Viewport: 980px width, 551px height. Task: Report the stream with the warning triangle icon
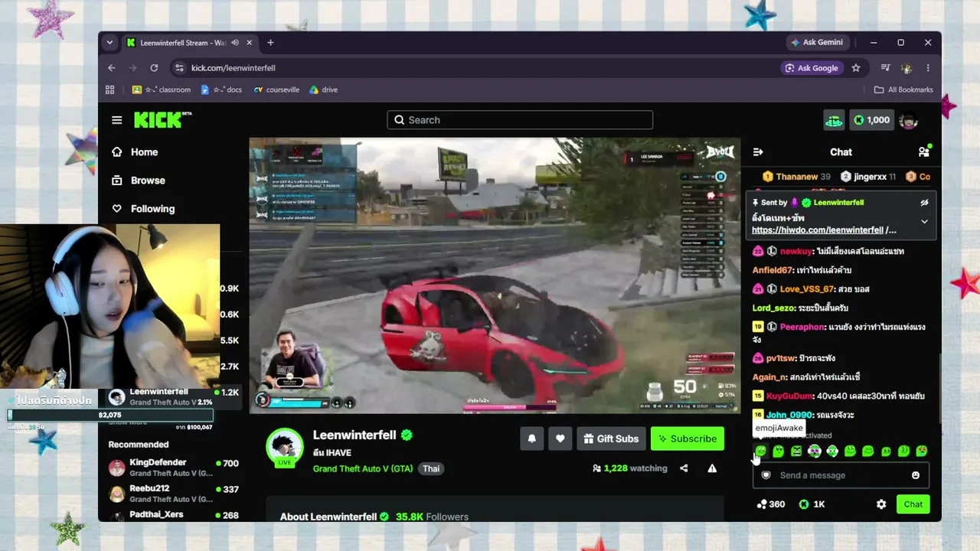(712, 468)
